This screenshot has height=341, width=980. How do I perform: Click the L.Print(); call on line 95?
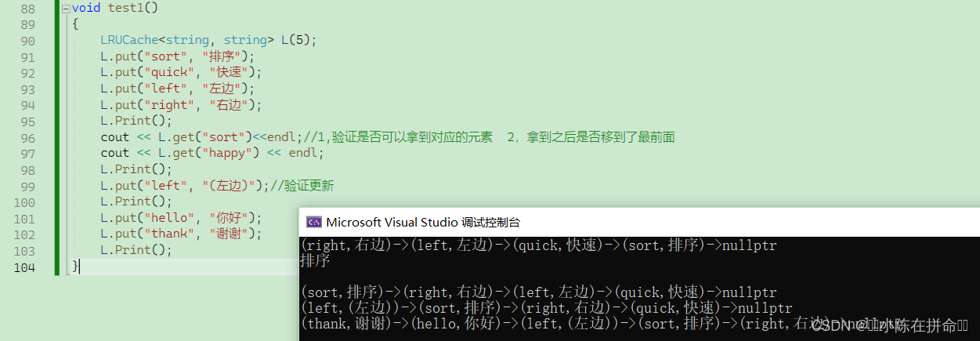[136, 122]
